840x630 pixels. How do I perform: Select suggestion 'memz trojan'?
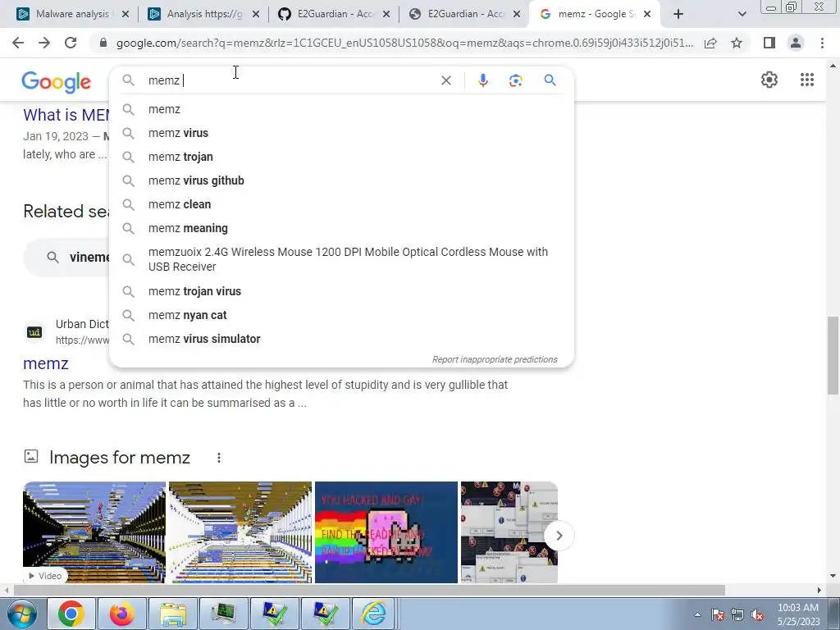[341, 157]
